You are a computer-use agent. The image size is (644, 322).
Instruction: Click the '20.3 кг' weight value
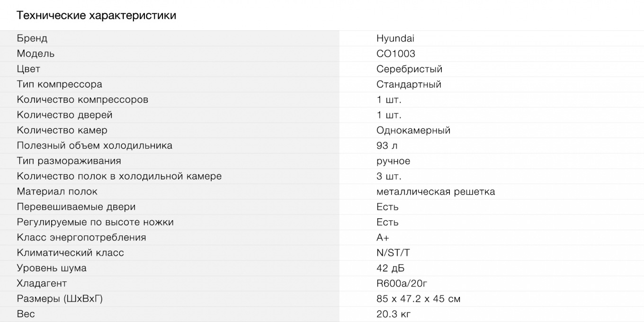click(x=394, y=314)
